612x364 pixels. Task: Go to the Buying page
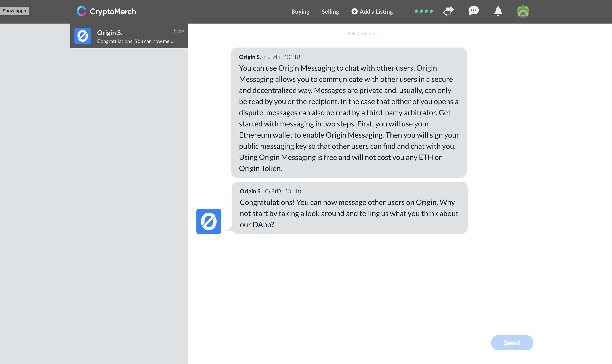click(300, 12)
